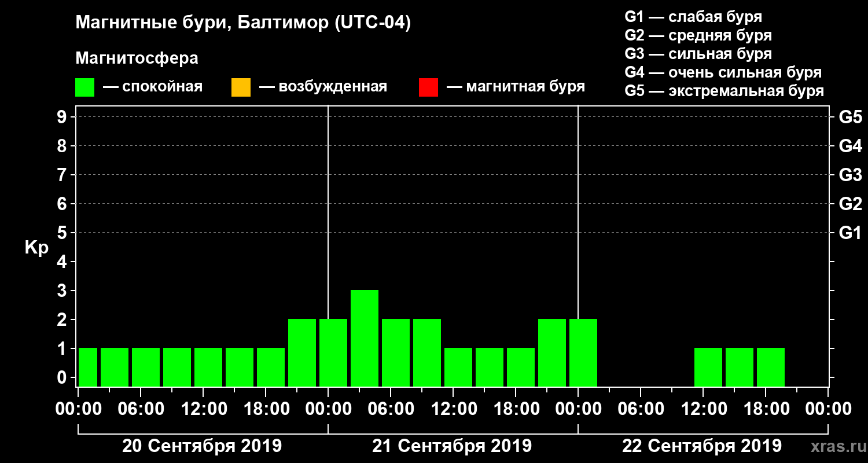Click the 18:00 label under 22 September

pyautogui.click(x=766, y=409)
